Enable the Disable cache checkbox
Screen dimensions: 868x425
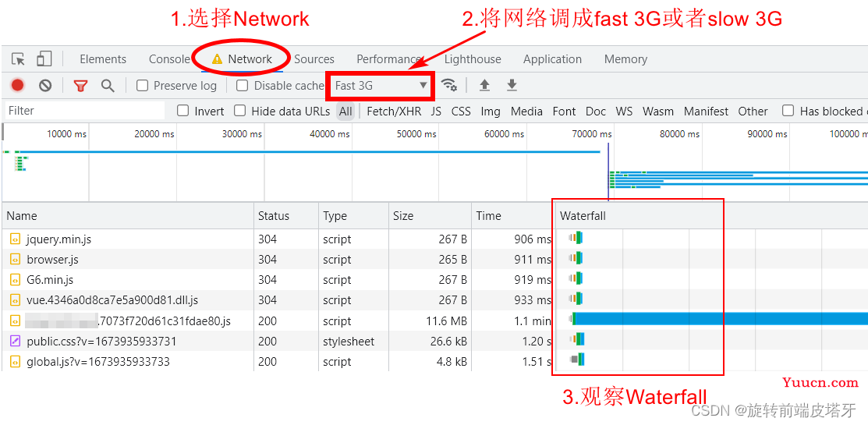pyautogui.click(x=242, y=86)
